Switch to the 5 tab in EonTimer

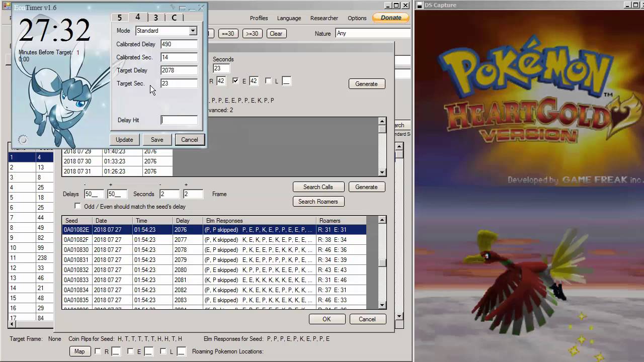120,18
